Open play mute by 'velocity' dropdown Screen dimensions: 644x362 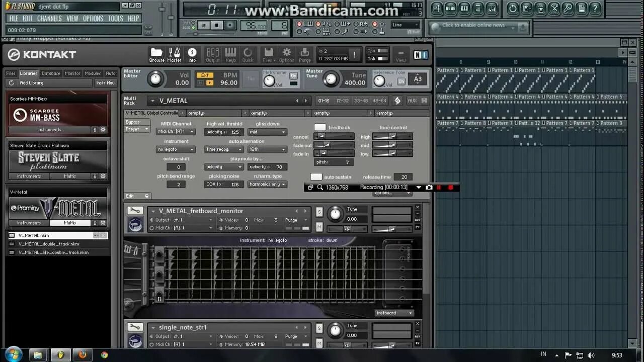(224, 167)
